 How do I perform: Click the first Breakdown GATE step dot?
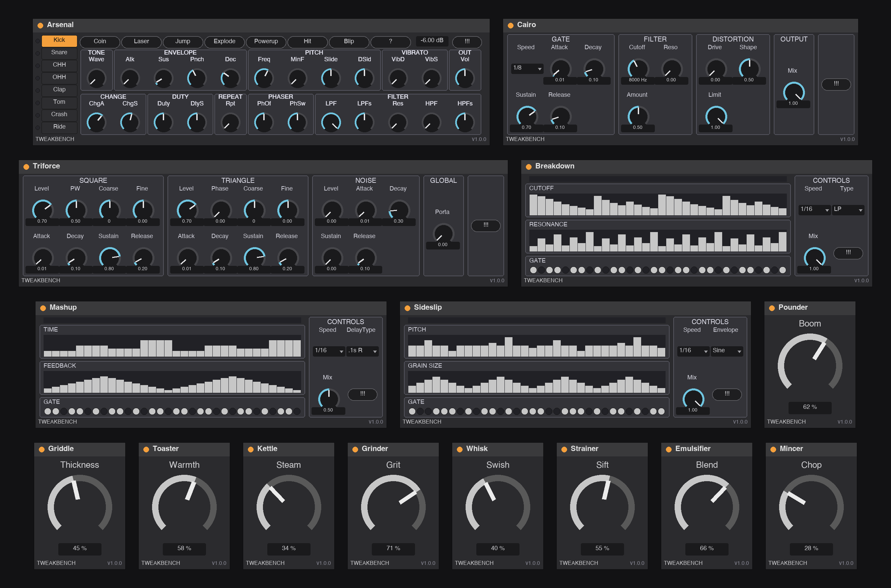click(533, 270)
